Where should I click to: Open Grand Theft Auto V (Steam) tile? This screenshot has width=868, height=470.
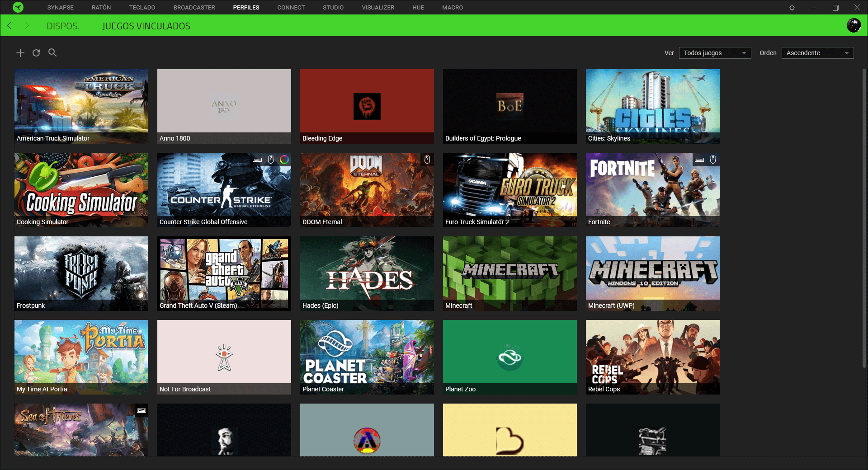click(224, 273)
